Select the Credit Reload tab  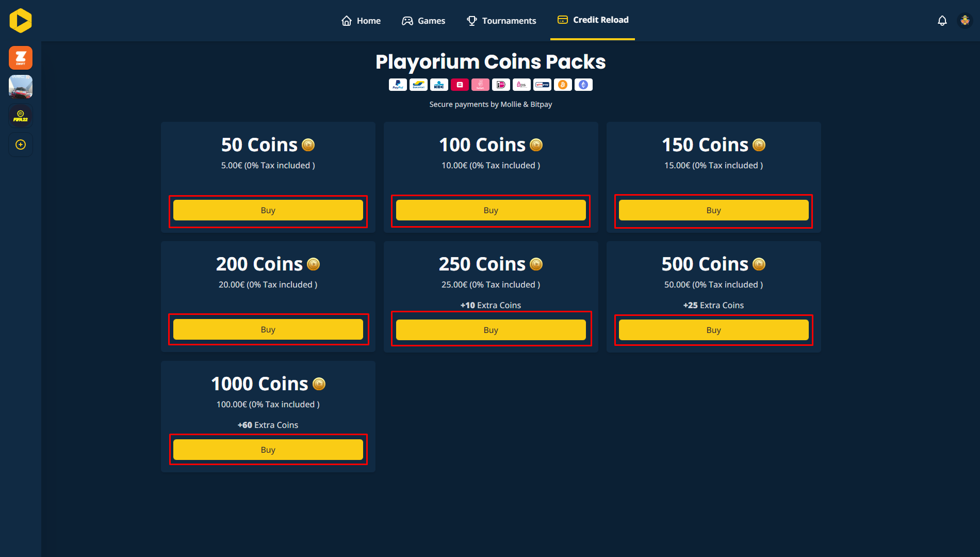point(593,20)
